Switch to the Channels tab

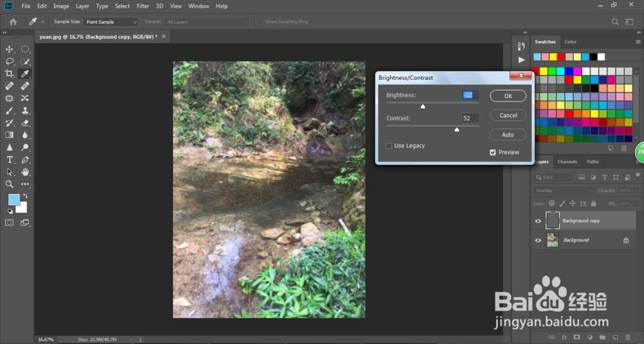point(567,162)
